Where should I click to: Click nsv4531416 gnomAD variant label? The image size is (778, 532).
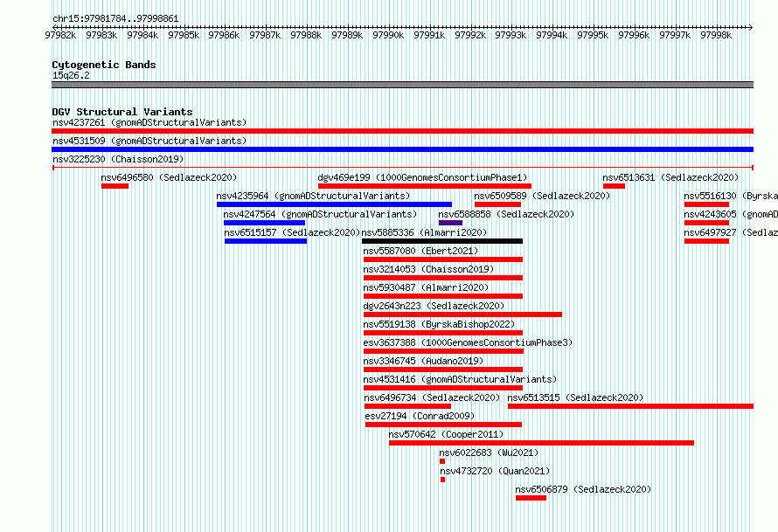(460, 379)
